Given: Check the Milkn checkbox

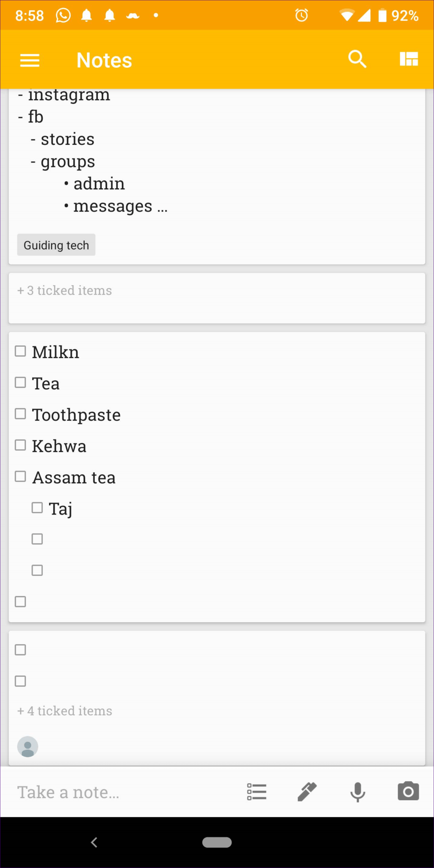Looking at the screenshot, I should click(x=20, y=351).
